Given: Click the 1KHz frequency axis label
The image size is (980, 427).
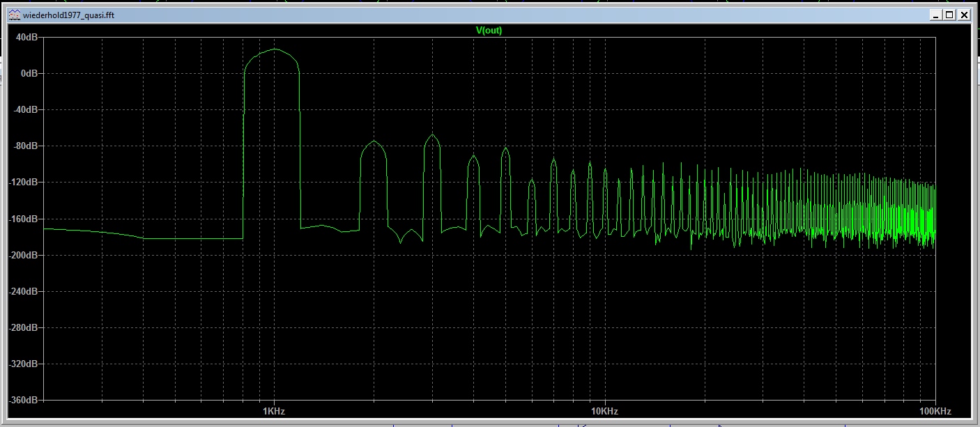Looking at the screenshot, I should tap(273, 411).
